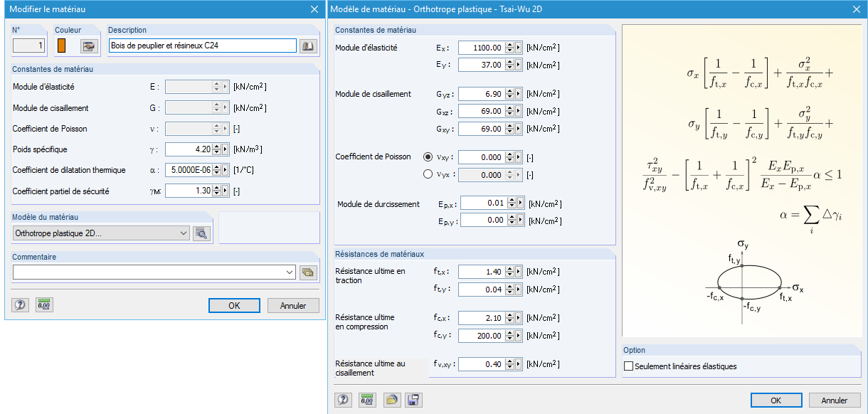Click arrow button next to Ey value
This screenshot has height=414, width=868.
click(x=519, y=65)
